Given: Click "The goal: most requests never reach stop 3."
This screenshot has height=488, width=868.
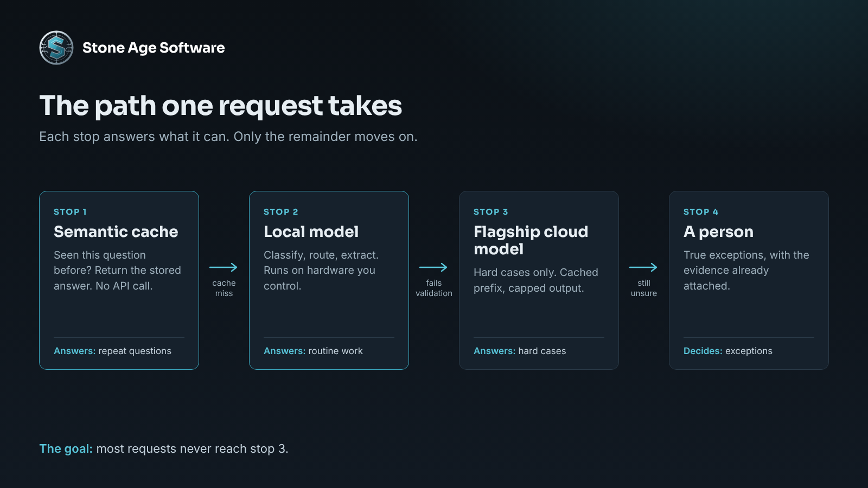Looking at the screenshot, I should 164,449.
